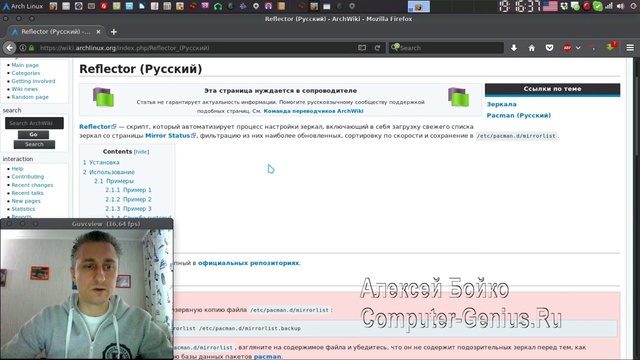Open Firefox hamburger menu
This screenshot has height=360, width=640.
click(630, 48)
